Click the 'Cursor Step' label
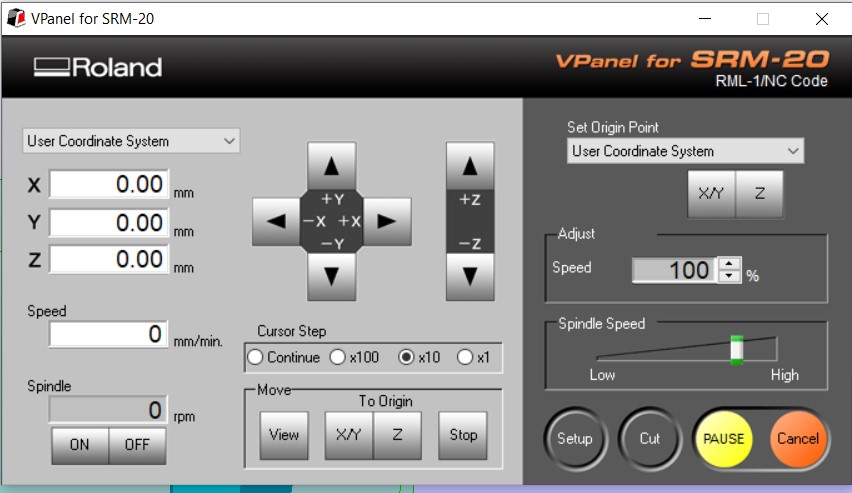 292,331
